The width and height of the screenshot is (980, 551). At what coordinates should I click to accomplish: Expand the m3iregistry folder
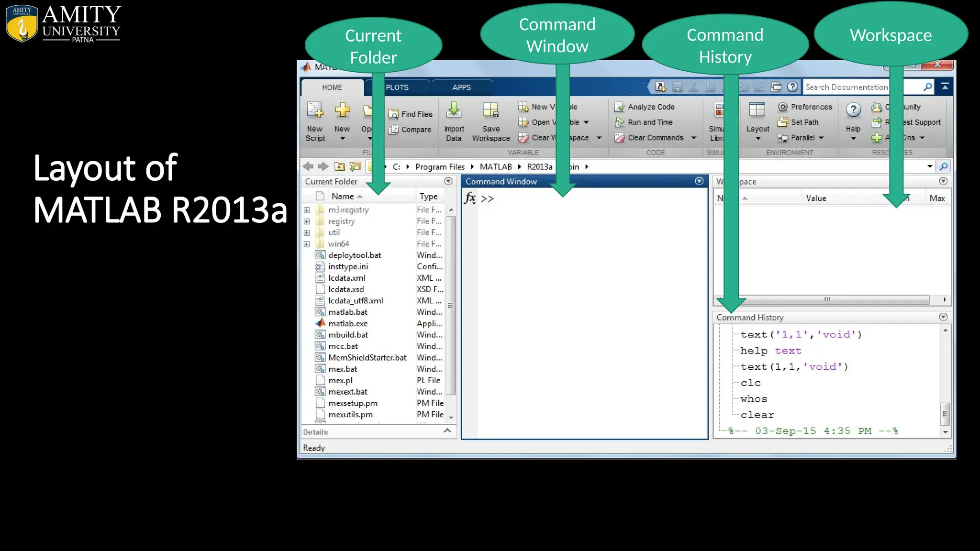pyautogui.click(x=307, y=210)
